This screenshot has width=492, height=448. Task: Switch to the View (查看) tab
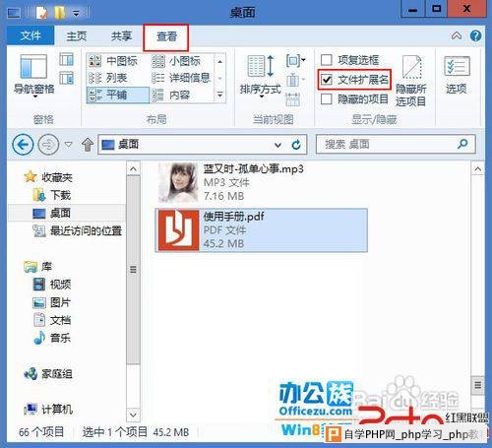click(166, 36)
